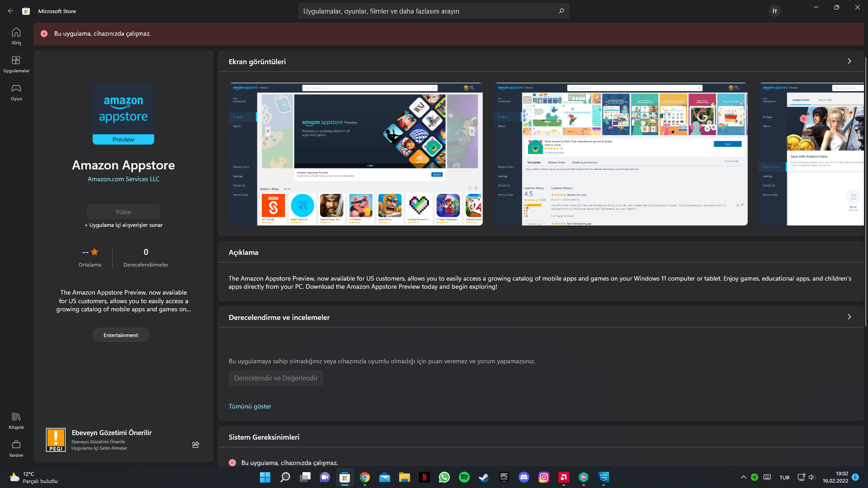Viewport: 868px width, 488px height.
Task: Open Amazon.com Services LLC publisher link
Action: 123,179
